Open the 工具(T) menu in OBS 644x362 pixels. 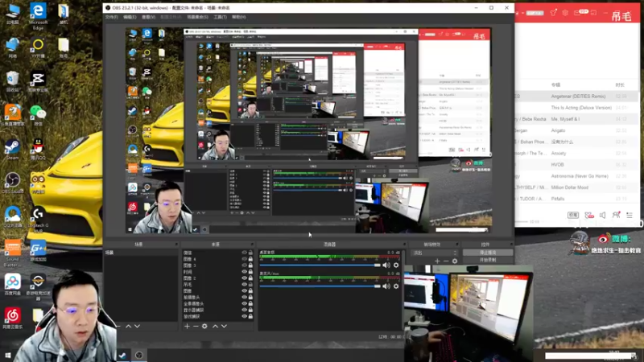click(220, 17)
